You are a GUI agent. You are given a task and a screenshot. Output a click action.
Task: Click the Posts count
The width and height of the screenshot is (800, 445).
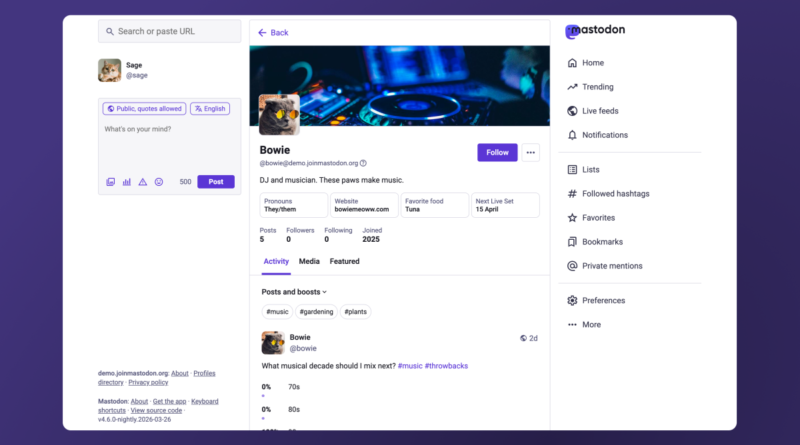pos(268,235)
